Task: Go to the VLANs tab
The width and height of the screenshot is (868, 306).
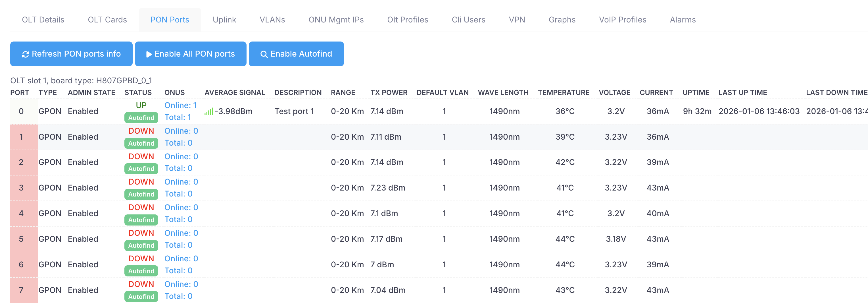Action: (x=272, y=20)
